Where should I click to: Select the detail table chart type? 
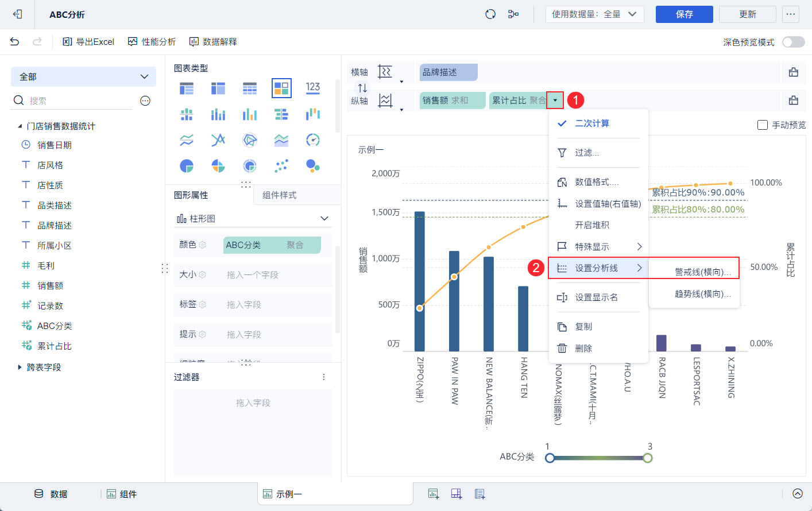pos(250,88)
